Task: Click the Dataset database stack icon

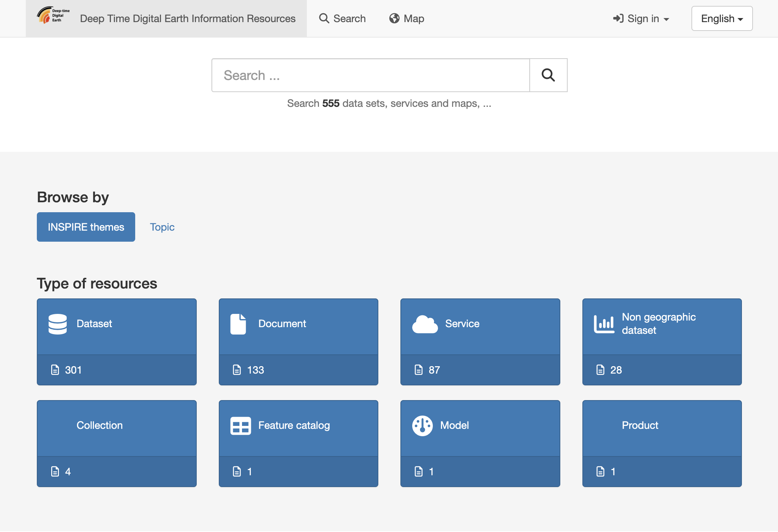Action: point(57,324)
